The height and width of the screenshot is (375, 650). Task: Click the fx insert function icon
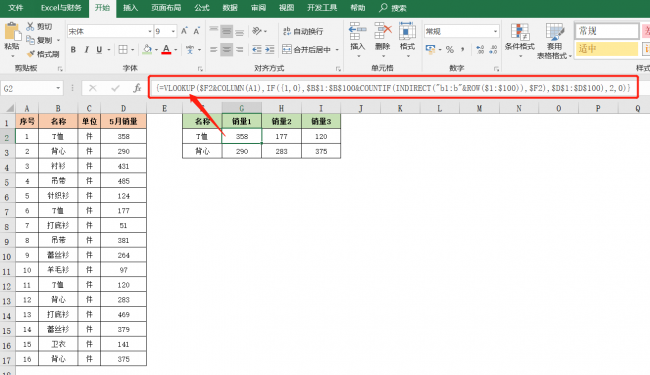[x=137, y=88]
